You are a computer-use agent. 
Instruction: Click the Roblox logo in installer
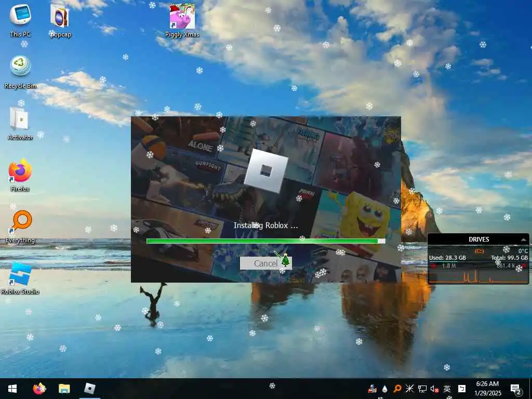265,170
